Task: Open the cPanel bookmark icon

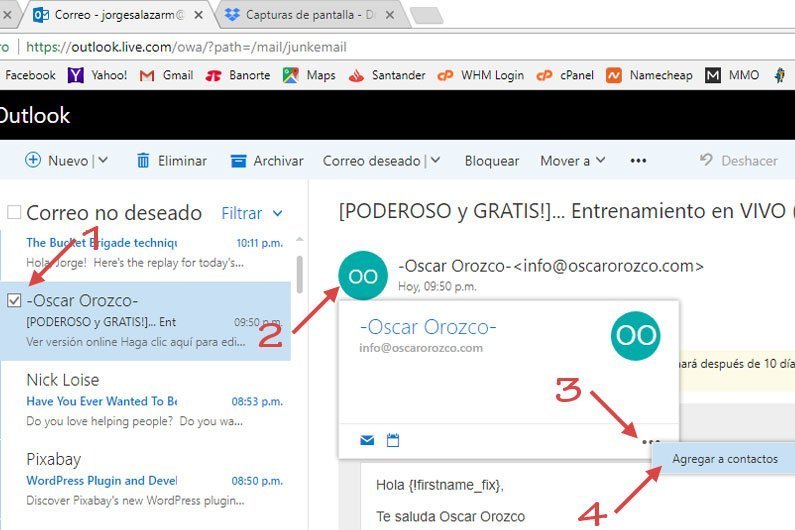Action: 544,76
